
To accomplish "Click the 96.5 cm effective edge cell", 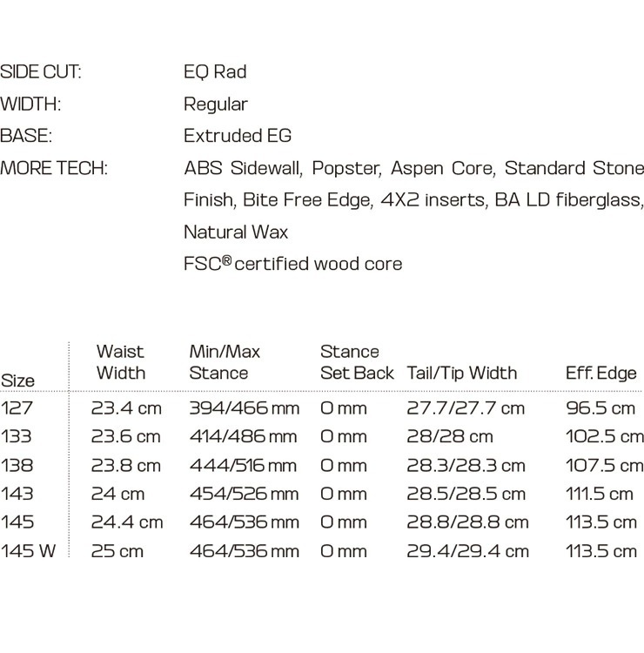I will 600,408.
